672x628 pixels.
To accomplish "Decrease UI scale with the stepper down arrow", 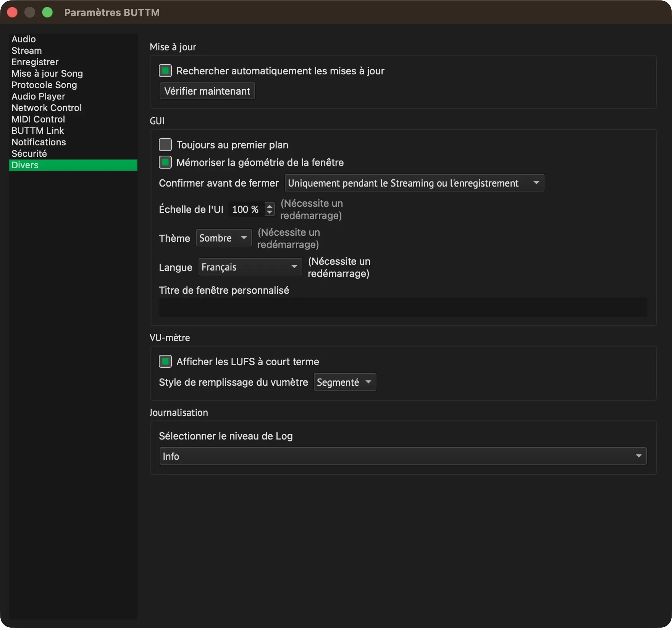I will tap(270, 212).
